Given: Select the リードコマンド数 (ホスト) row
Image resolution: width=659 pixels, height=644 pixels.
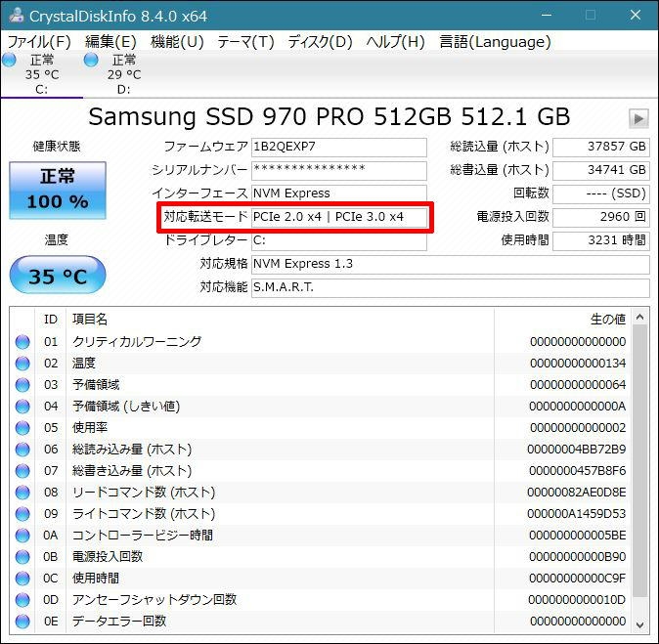Looking at the screenshot, I should (321, 493).
